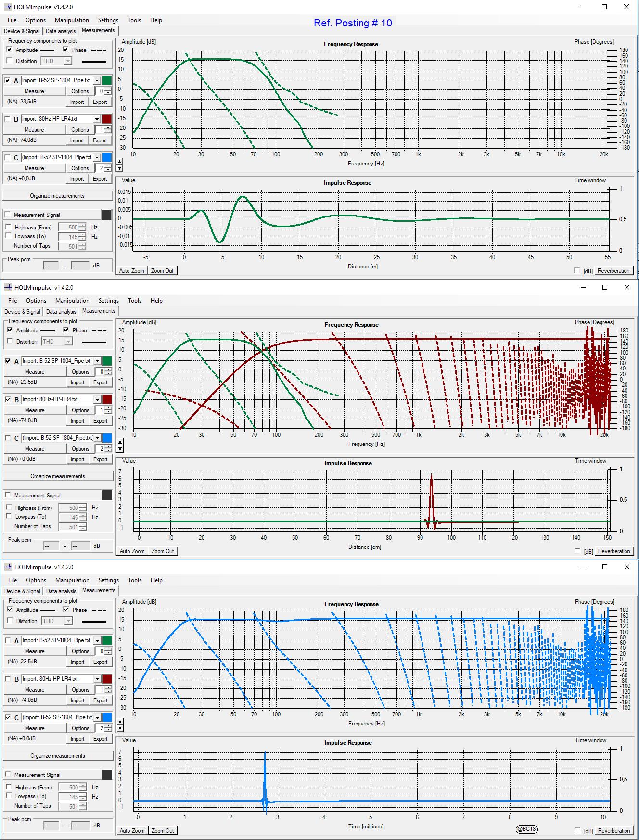Screen dimensions: 639x840
Task: Open THD distortion dropdown in bottom window
Action: click(x=68, y=621)
